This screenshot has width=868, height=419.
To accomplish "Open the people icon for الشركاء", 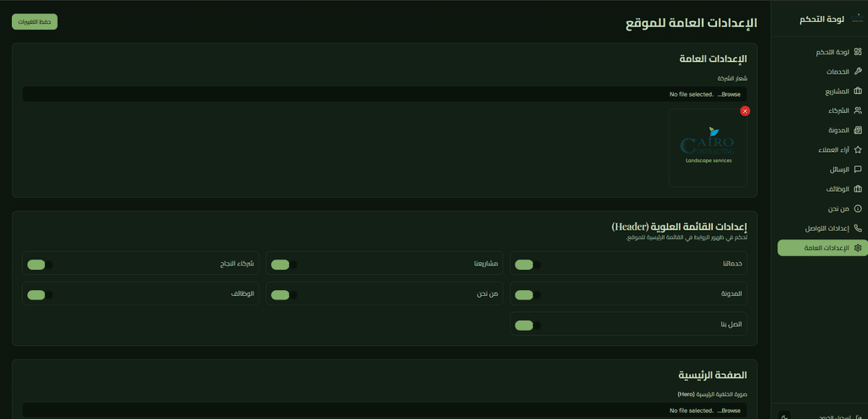I will [x=858, y=111].
